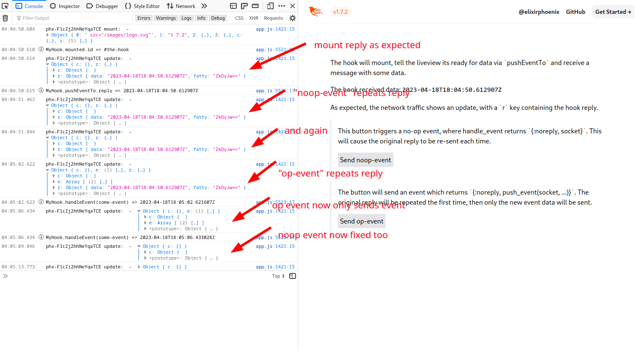Screen dimensions: 644x351
Task: Click the split console icon at bottom right
Action: pos(292,276)
